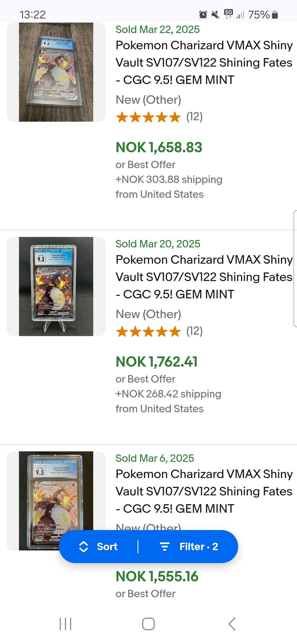Tap the NOK 1,658.83 sold price
Image resolution: width=297 pixels, height=644 pixels.
click(x=159, y=147)
